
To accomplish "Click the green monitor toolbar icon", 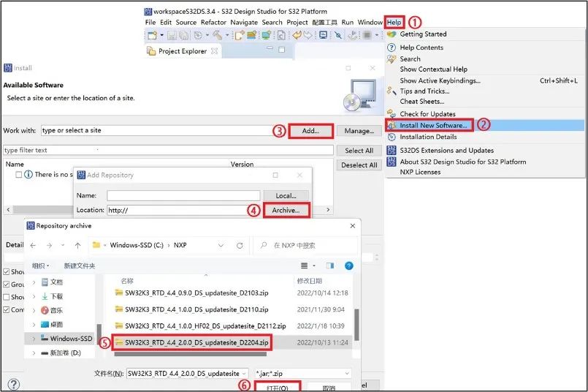I will tap(267, 35).
